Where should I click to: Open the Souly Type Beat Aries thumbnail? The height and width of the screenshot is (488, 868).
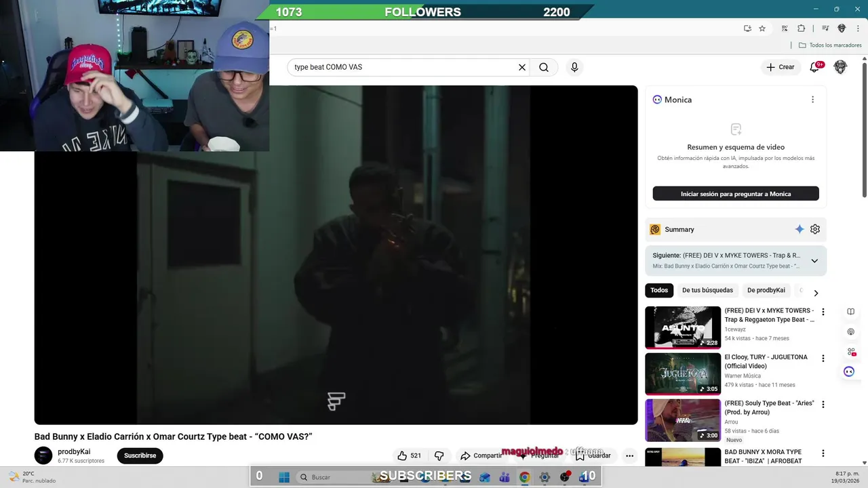(x=683, y=420)
